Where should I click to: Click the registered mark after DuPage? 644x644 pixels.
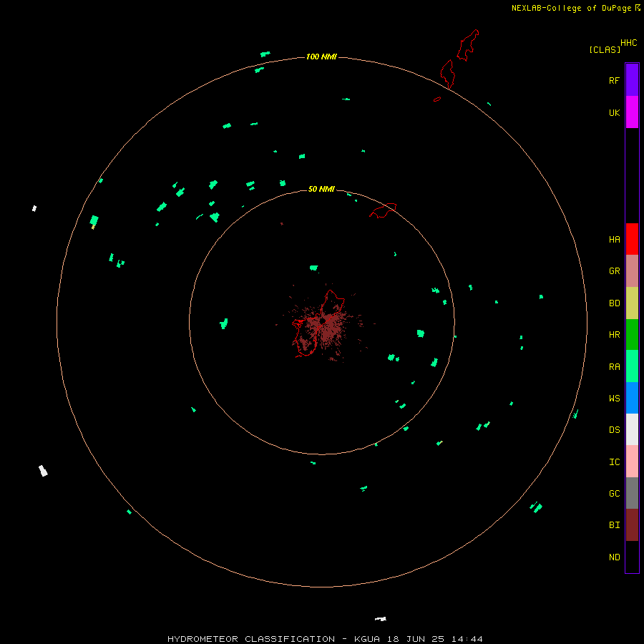[x=638, y=8]
